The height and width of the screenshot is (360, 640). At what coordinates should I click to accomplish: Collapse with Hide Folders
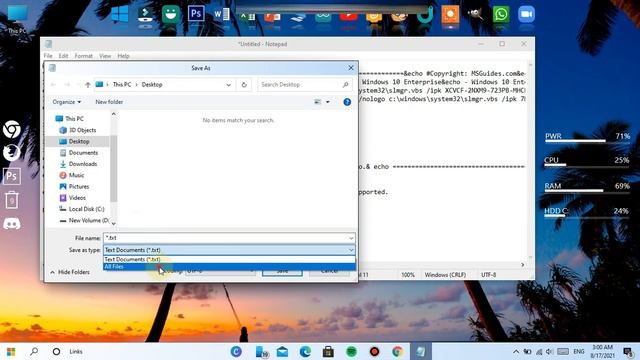tap(70, 272)
